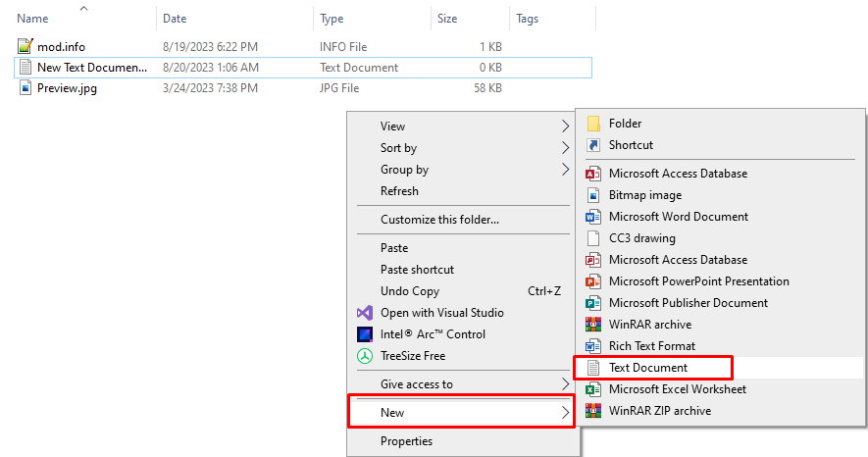Image resolution: width=868 pixels, height=457 pixels.
Task: Select the mod.info file
Action: (x=61, y=46)
